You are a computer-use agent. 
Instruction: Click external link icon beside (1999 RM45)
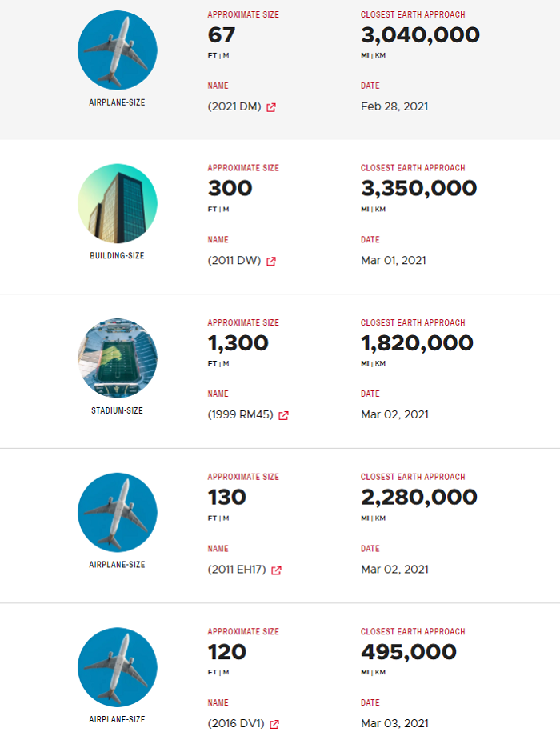[283, 415]
